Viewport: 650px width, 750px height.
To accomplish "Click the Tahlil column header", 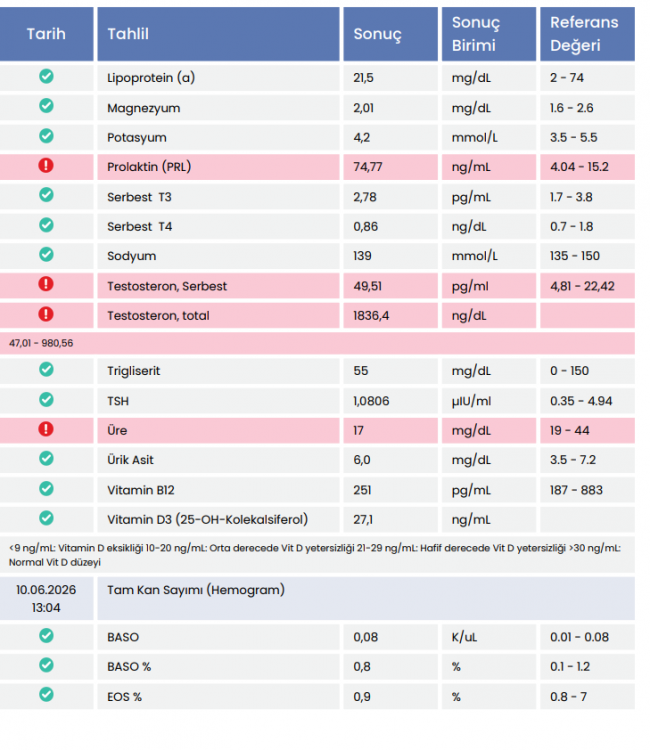I will click(x=218, y=34).
